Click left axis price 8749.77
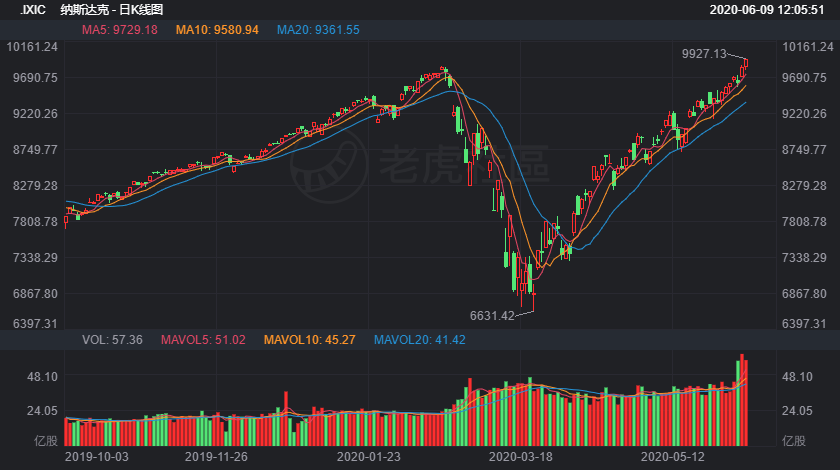Image resolution: width=840 pixels, height=470 pixels. pyautogui.click(x=35, y=150)
